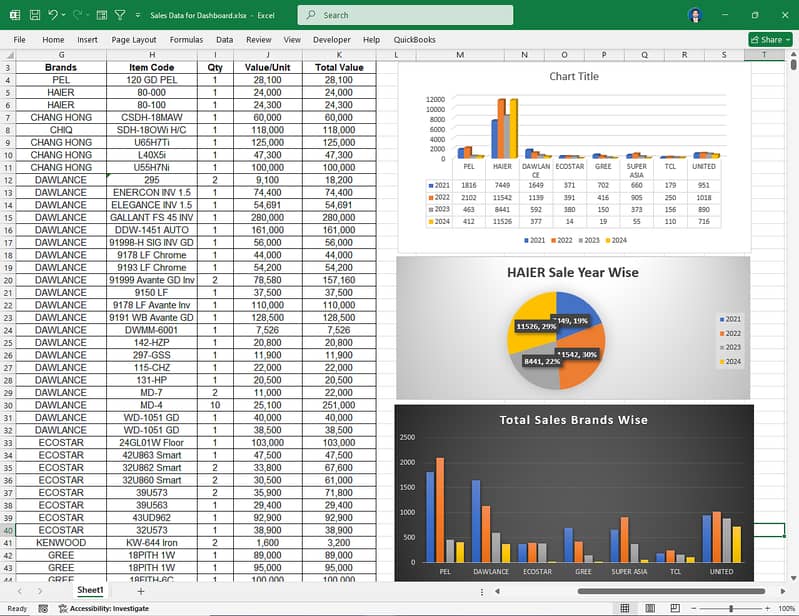Click the Share button
The height and width of the screenshot is (616, 799).
coord(766,40)
